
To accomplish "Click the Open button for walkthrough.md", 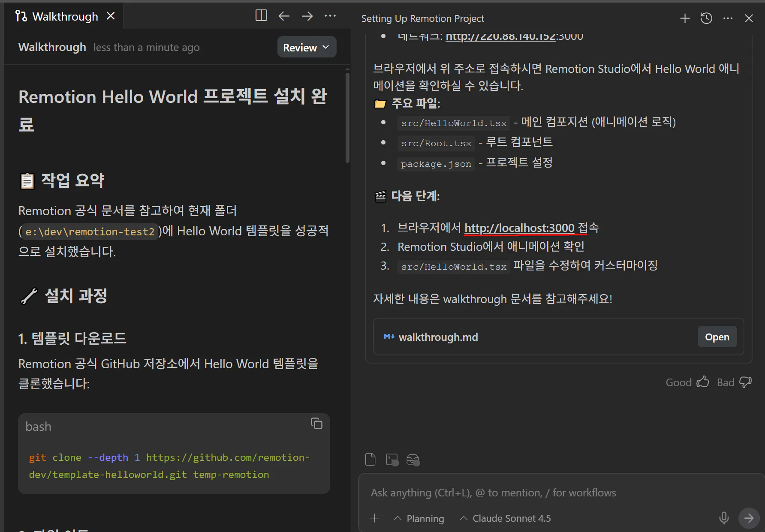I will tap(717, 337).
